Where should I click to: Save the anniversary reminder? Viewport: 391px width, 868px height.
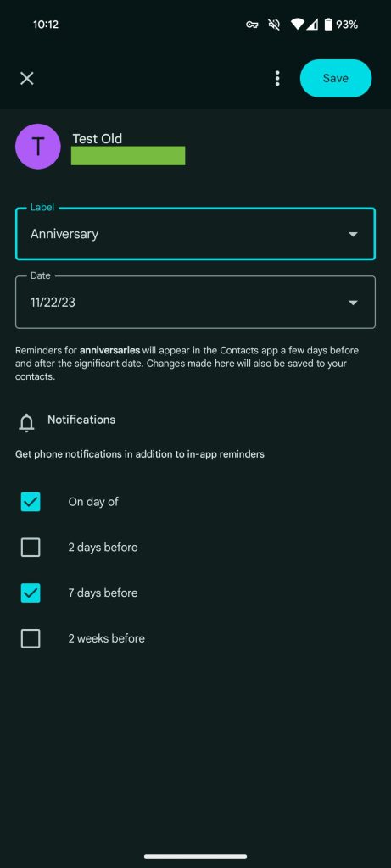(336, 78)
